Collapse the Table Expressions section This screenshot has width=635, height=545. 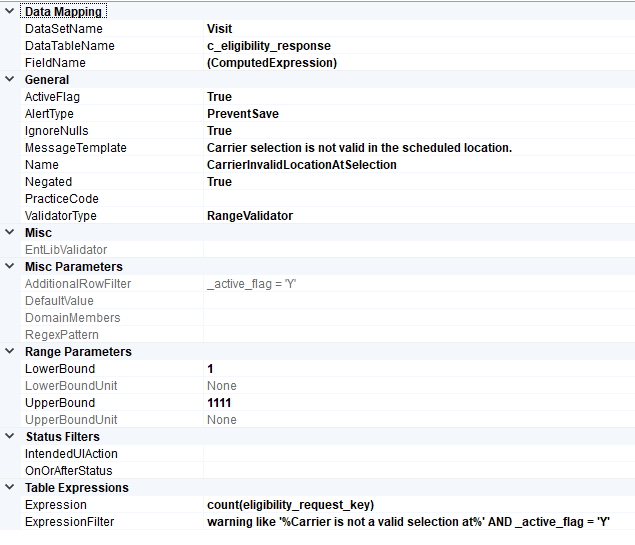pos(10,488)
